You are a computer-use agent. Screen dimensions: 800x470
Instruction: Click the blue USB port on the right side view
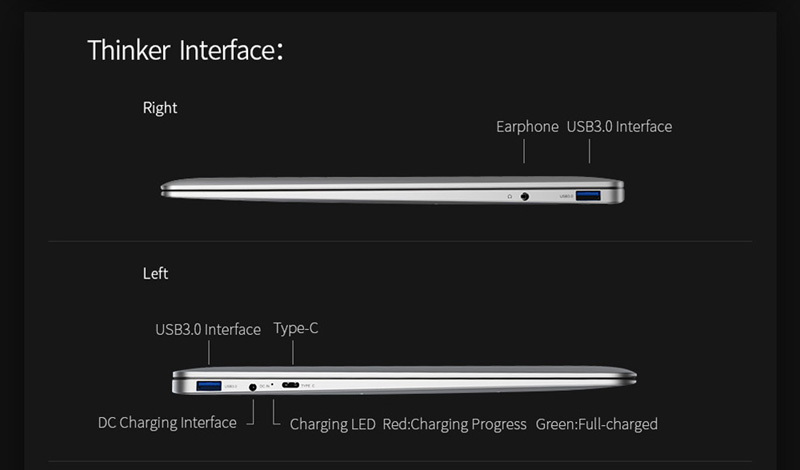[x=589, y=195]
